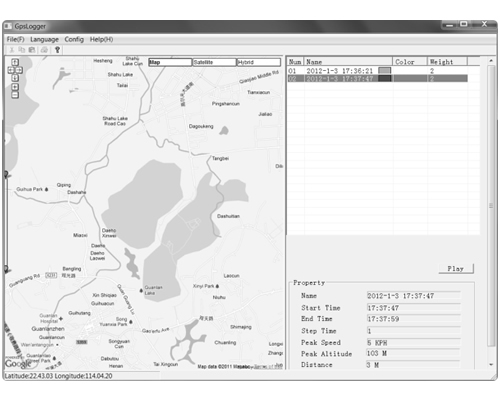
Task: Click scrollbar down arrow in right panel
Action: pyautogui.click(x=491, y=365)
